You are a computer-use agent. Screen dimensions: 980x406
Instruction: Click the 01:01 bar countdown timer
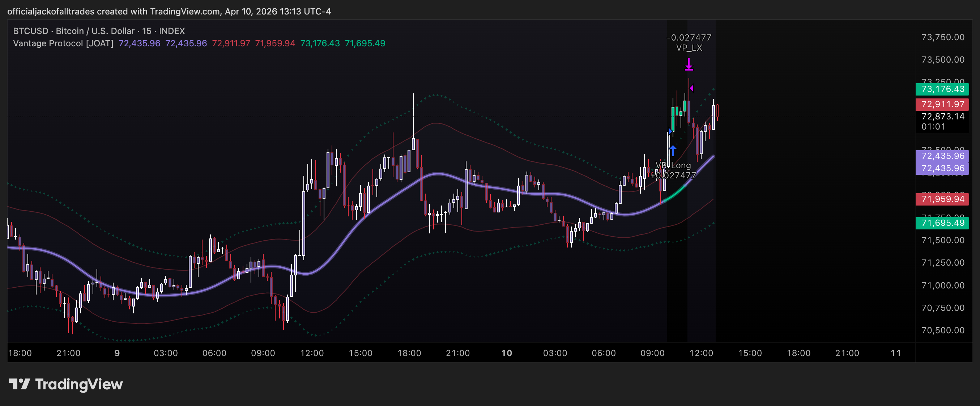click(933, 127)
